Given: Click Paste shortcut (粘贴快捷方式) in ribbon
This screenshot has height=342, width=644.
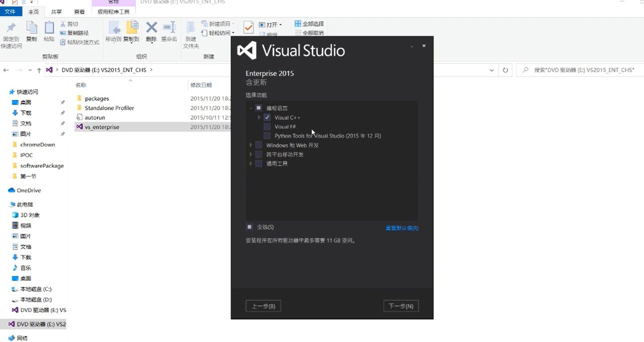Looking at the screenshot, I should [79, 42].
